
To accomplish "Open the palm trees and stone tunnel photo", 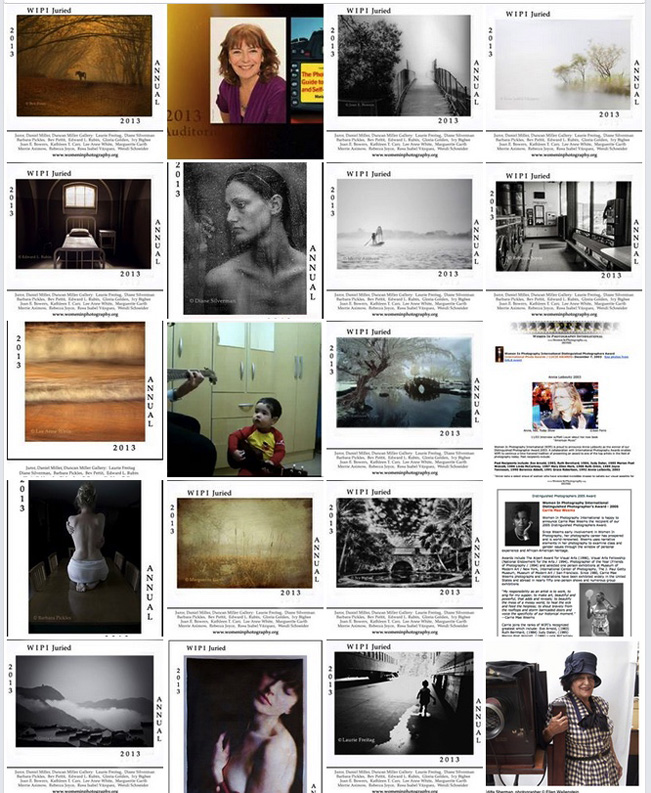I will pyautogui.click(x=404, y=558).
